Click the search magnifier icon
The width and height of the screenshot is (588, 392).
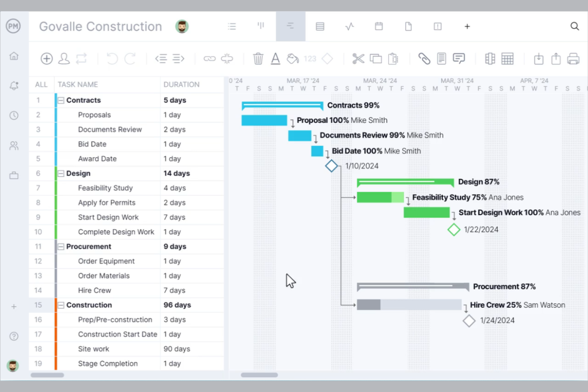574,26
